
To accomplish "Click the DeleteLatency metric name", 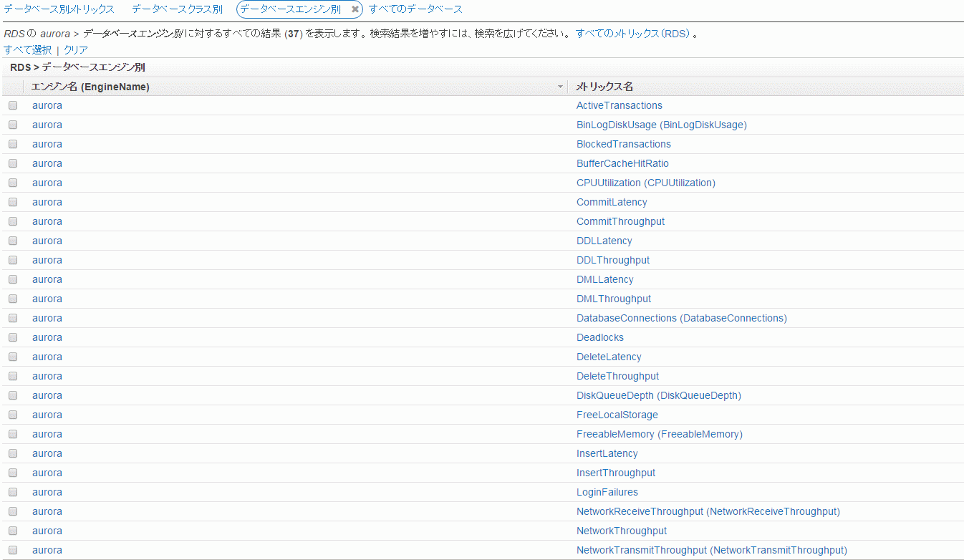I will (x=609, y=357).
